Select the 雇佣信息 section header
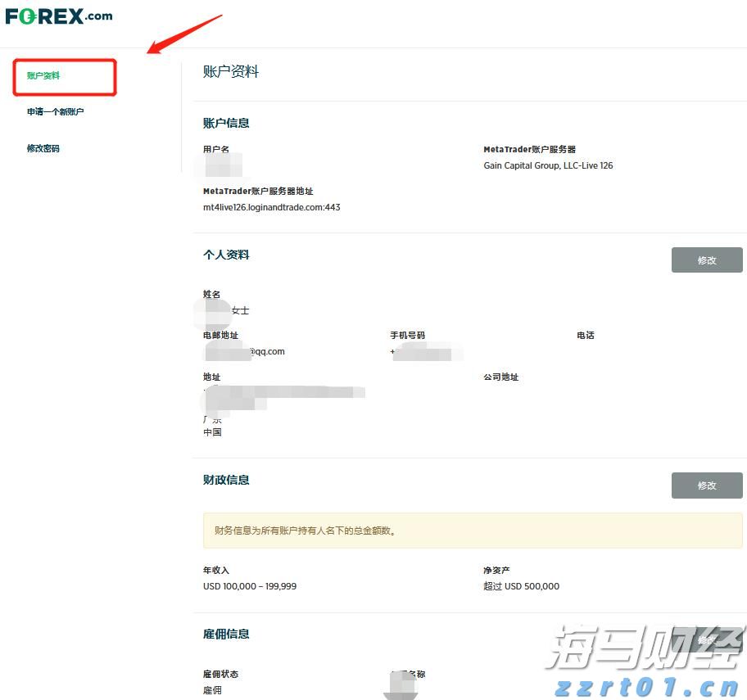Image resolution: width=747 pixels, height=700 pixels. coord(226,633)
